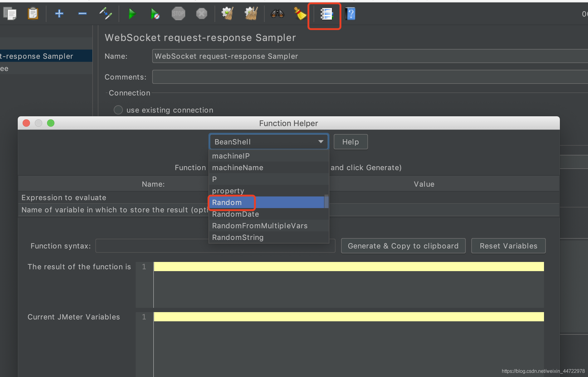Click the Help button in Function Helper
The height and width of the screenshot is (377, 588).
[x=351, y=142]
